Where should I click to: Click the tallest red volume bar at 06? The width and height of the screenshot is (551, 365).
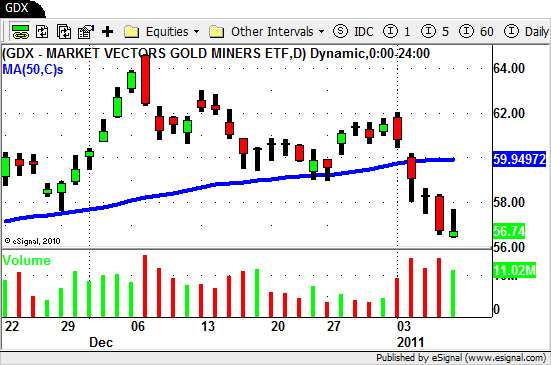pyautogui.click(x=145, y=286)
